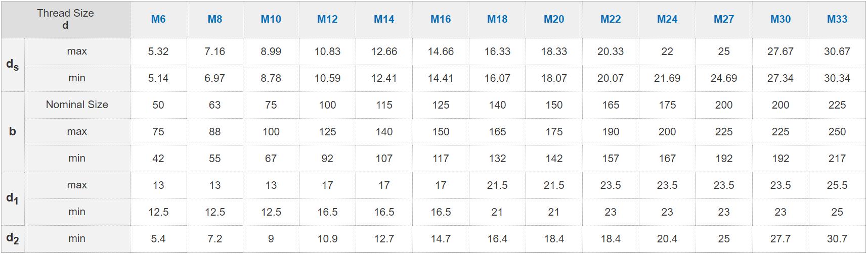The image size is (868, 254).
Task: Click the M16 column header link
Action: click(441, 19)
